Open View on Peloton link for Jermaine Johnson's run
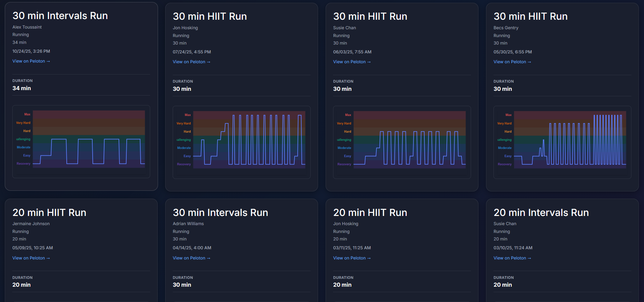The image size is (644, 302). pyautogui.click(x=31, y=258)
